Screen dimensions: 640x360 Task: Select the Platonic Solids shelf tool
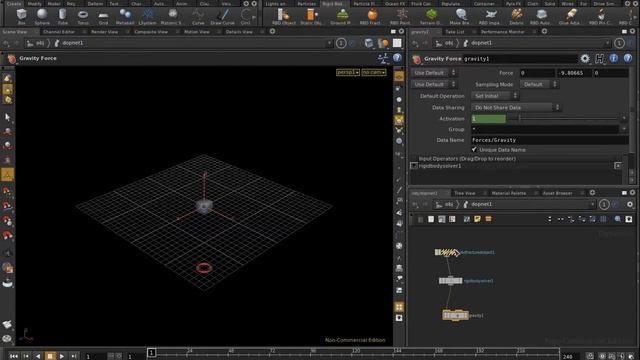tap(171, 16)
